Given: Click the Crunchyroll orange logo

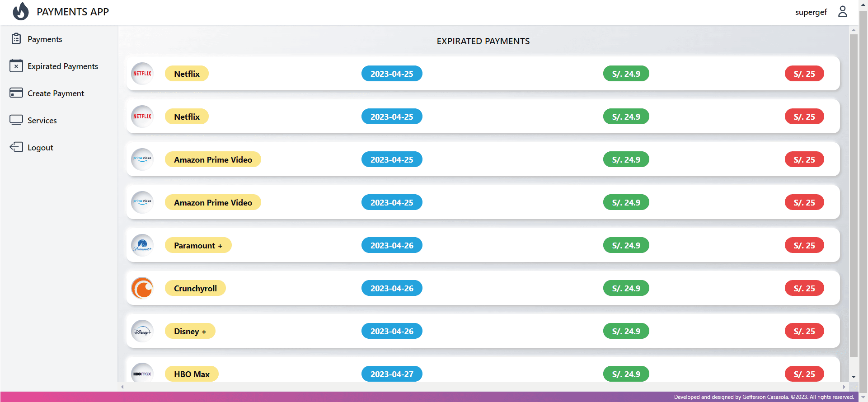Looking at the screenshot, I should [142, 288].
